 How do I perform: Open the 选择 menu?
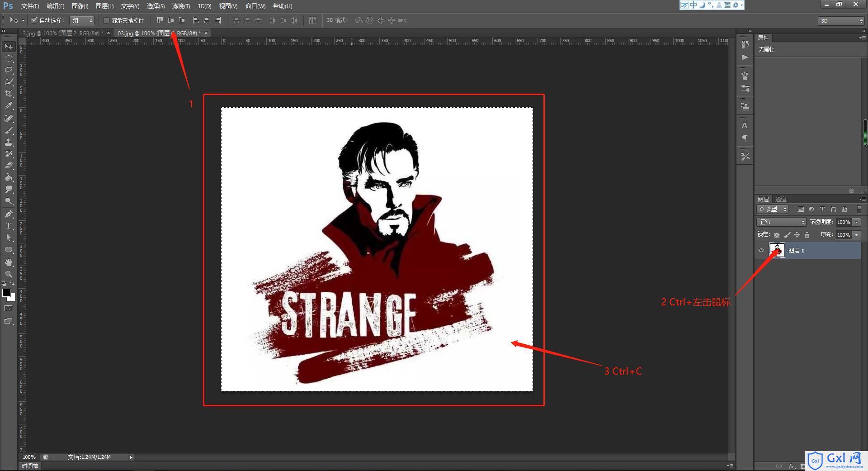pyautogui.click(x=156, y=6)
